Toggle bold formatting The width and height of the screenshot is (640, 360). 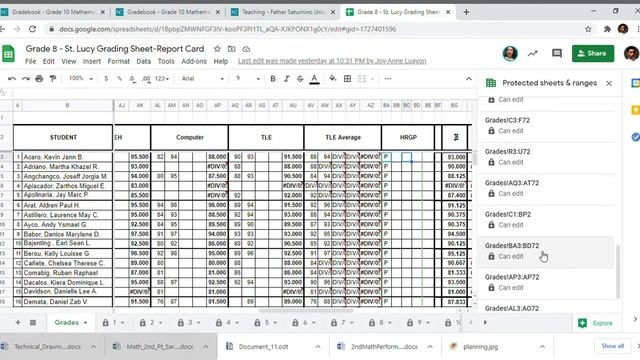(273, 79)
